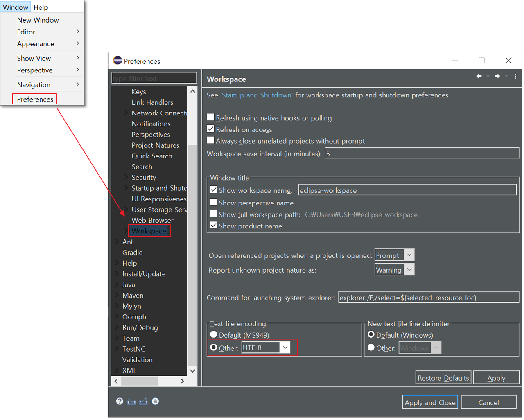Click the workspace name text field
The width and height of the screenshot is (524, 420).
[407, 190]
